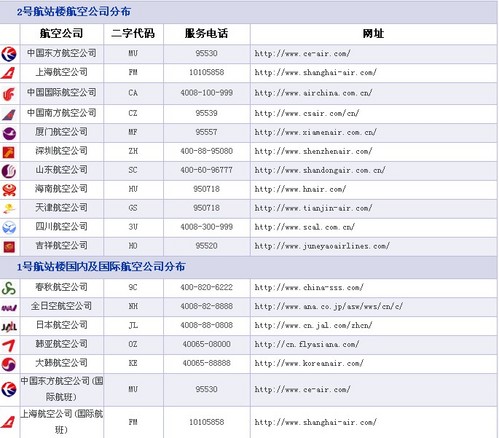
Task: Click the 春秋航空公司 name cell
Action: pyautogui.click(x=62, y=287)
